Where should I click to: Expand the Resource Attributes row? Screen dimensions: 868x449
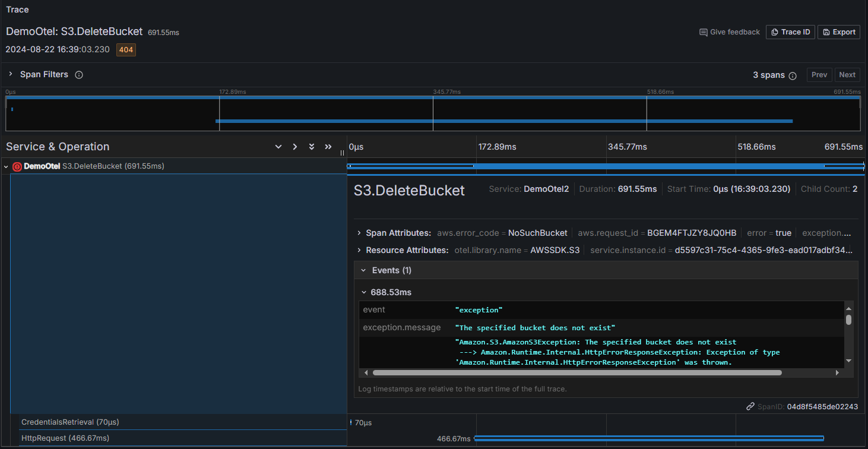coord(359,250)
